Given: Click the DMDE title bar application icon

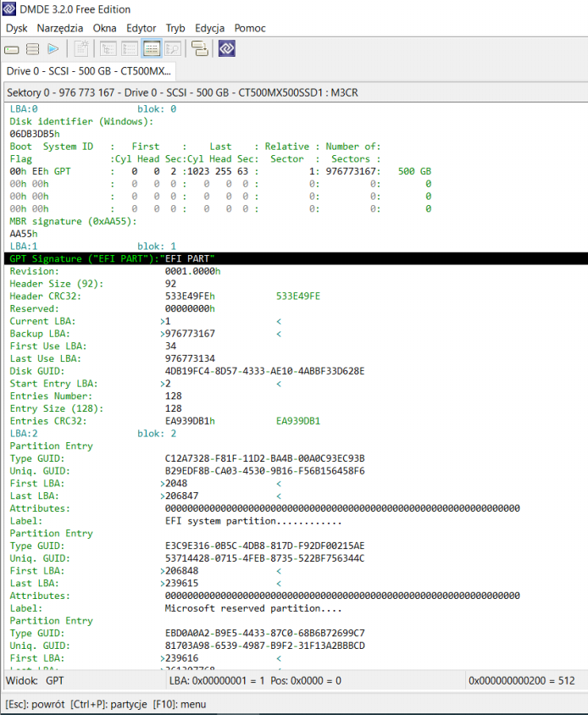Looking at the screenshot, I should [9, 8].
